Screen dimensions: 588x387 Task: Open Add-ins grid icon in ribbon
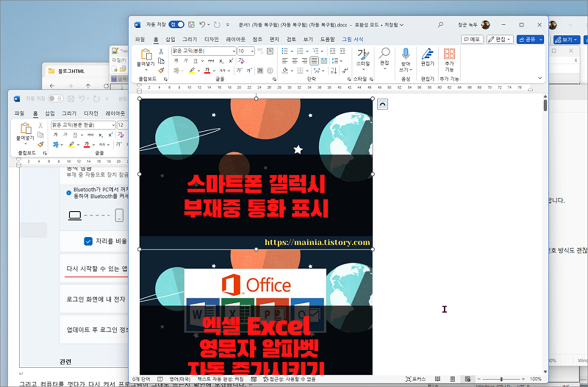(449, 53)
